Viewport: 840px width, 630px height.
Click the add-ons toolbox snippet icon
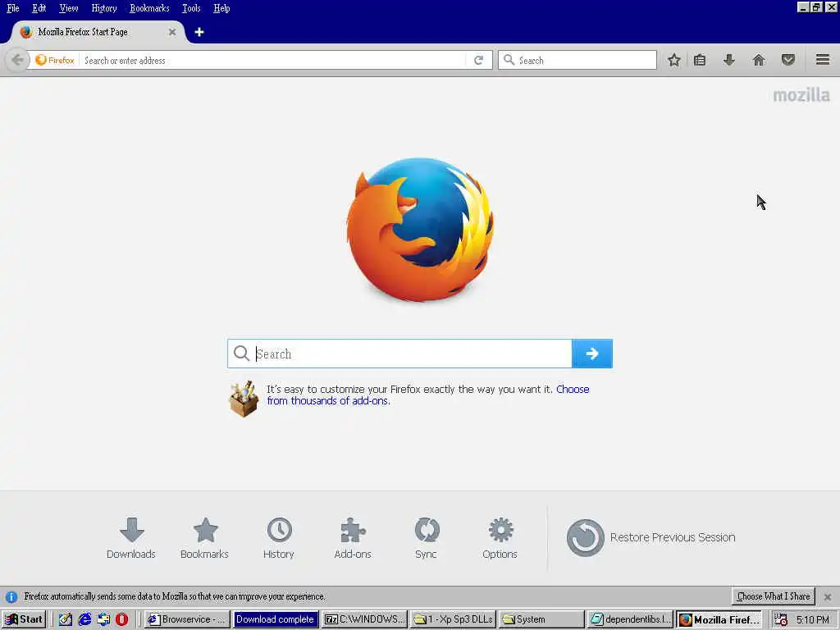[244, 399]
